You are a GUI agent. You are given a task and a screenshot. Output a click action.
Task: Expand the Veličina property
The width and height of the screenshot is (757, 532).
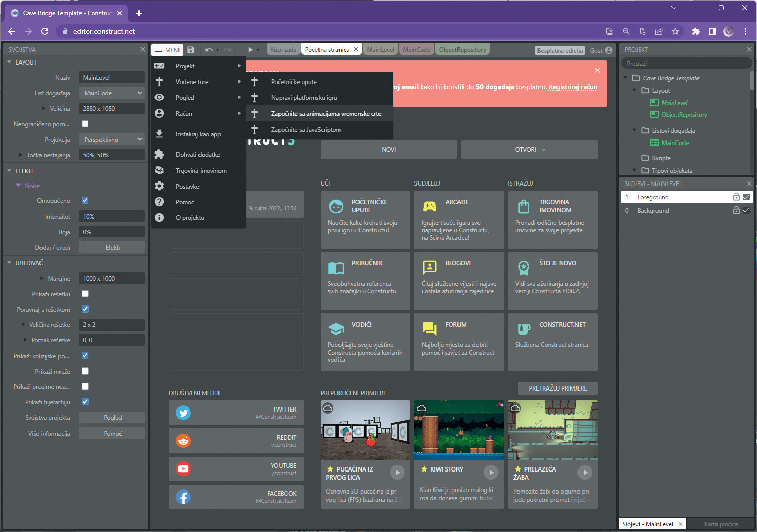(x=44, y=108)
